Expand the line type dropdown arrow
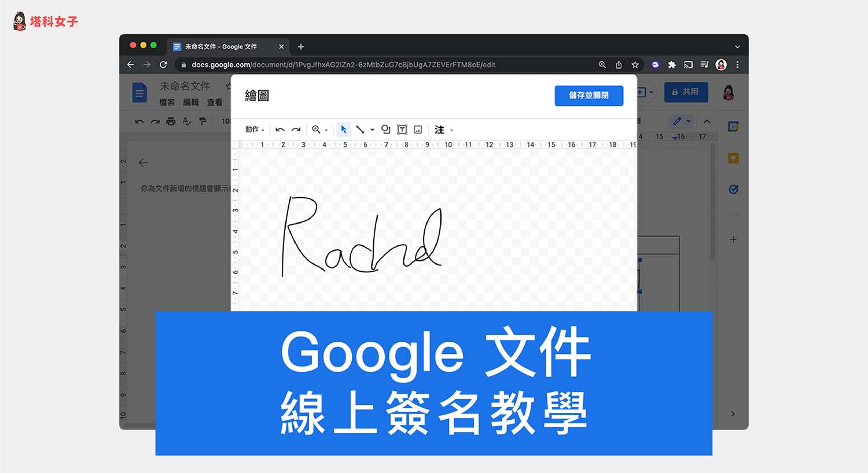 pos(372,130)
